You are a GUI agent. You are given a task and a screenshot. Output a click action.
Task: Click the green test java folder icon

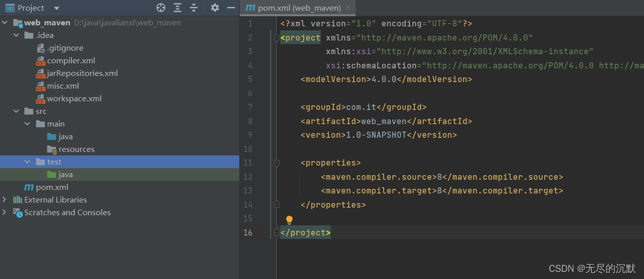(x=52, y=175)
